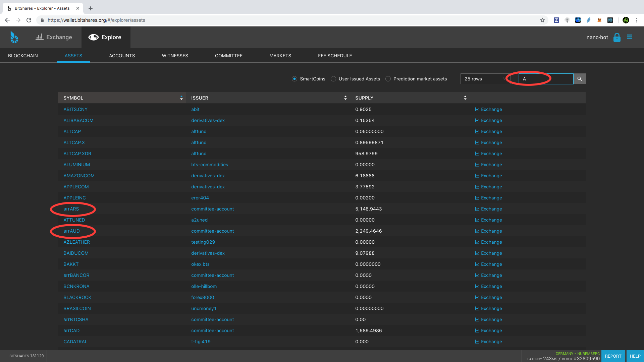Open the 25 rows dropdown

point(485,79)
